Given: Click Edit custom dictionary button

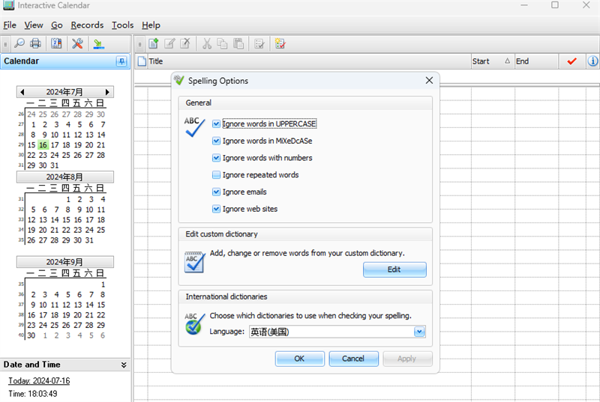Looking at the screenshot, I should click(x=393, y=269).
